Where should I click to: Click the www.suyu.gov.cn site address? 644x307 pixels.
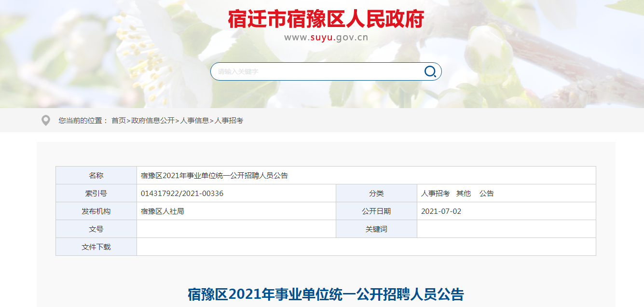coord(326,37)
